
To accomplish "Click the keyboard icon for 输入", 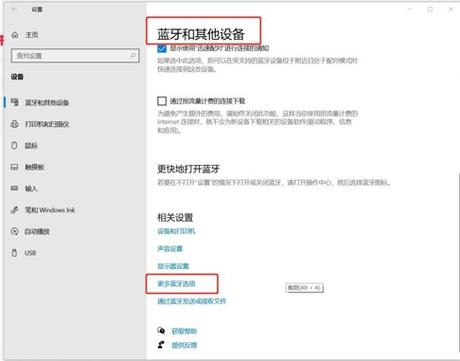I will [14, 188].
